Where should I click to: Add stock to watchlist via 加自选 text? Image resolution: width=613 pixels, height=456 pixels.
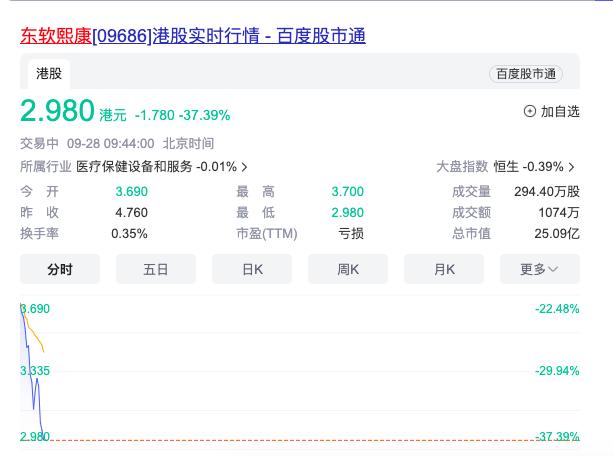[560, 111]
